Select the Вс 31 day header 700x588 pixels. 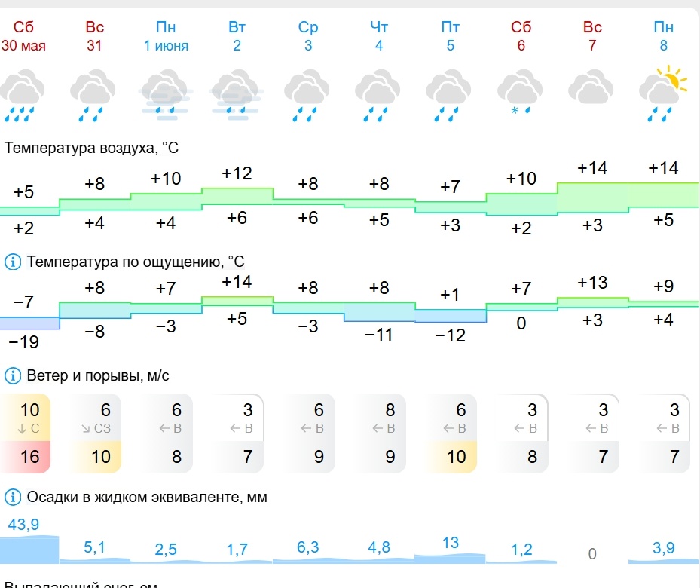(95, 36)
